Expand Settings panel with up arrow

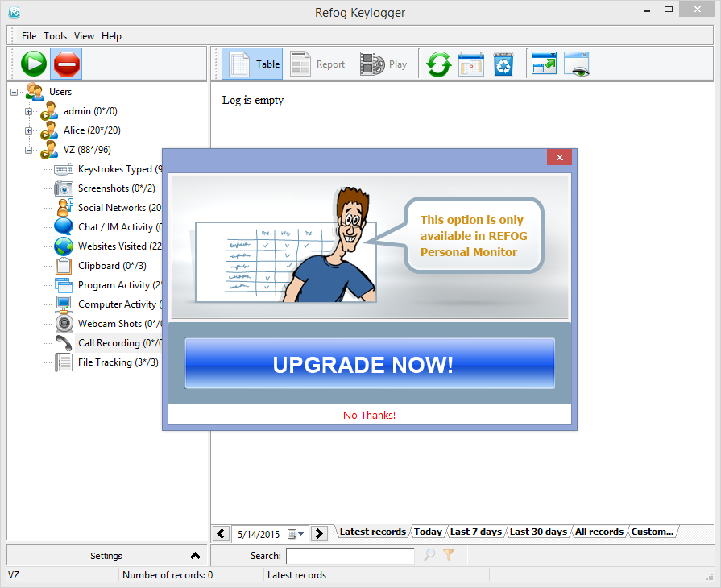click(196, 555)
